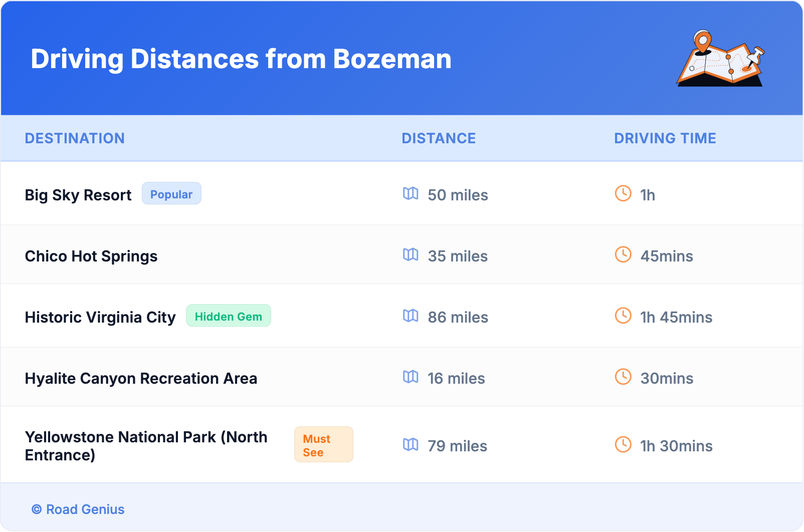This screenshot has width=804, height=532.
Task: Click the Destination column header
Action: (75, 138)
